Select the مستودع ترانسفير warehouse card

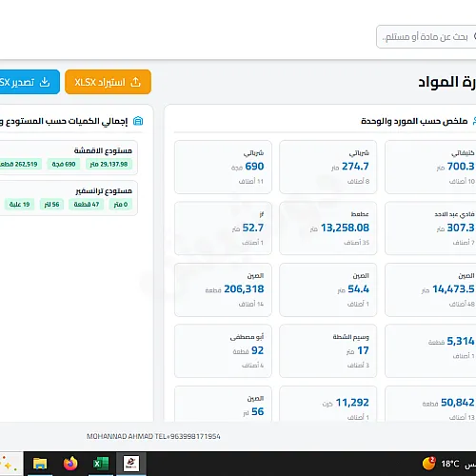69,198
